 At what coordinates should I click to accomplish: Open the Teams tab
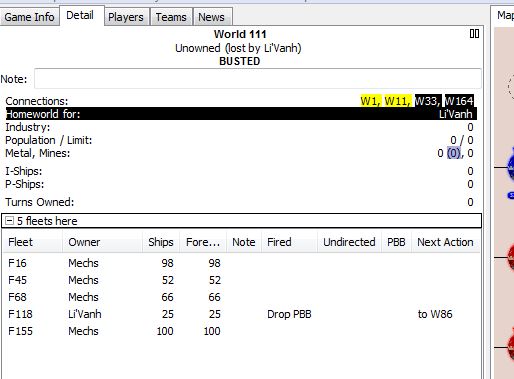pos(171,17)
